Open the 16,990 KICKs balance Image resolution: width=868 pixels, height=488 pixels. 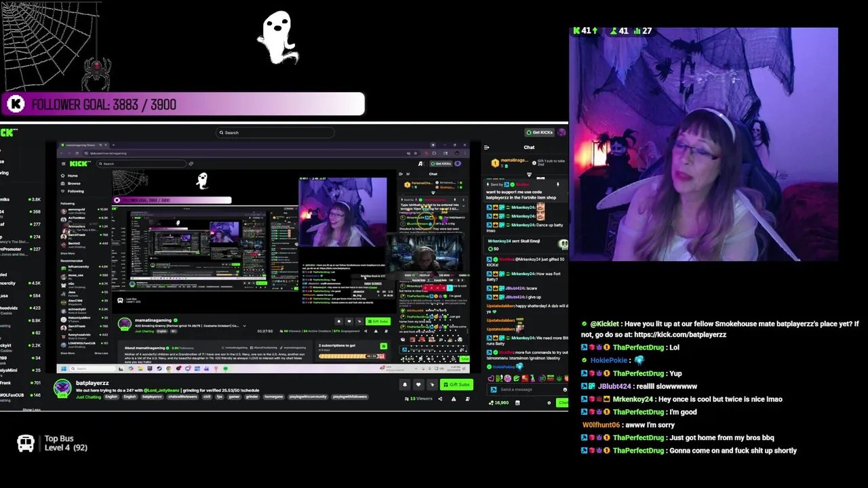(x=500, y=403)
